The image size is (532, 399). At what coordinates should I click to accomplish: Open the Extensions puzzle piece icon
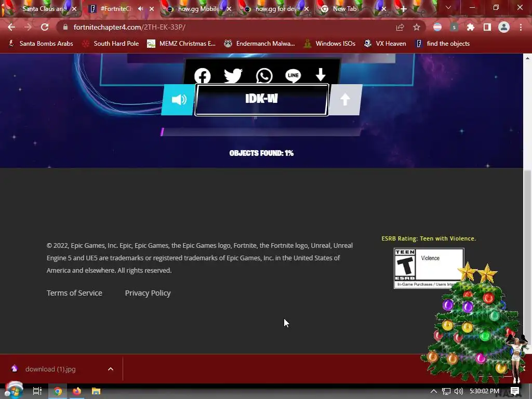471,27
